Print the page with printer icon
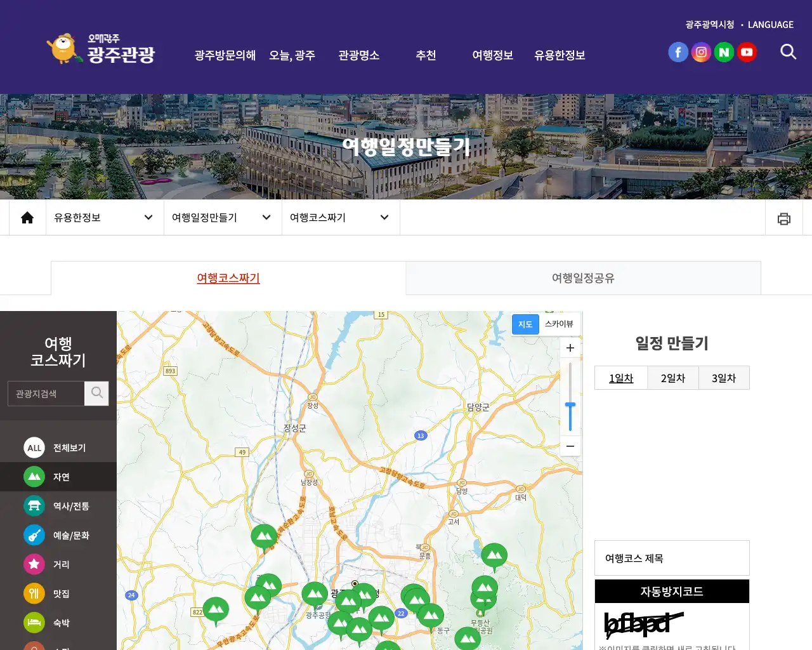Screen dimensions: 812x650 pyautogui.click(x=784, y=218)
